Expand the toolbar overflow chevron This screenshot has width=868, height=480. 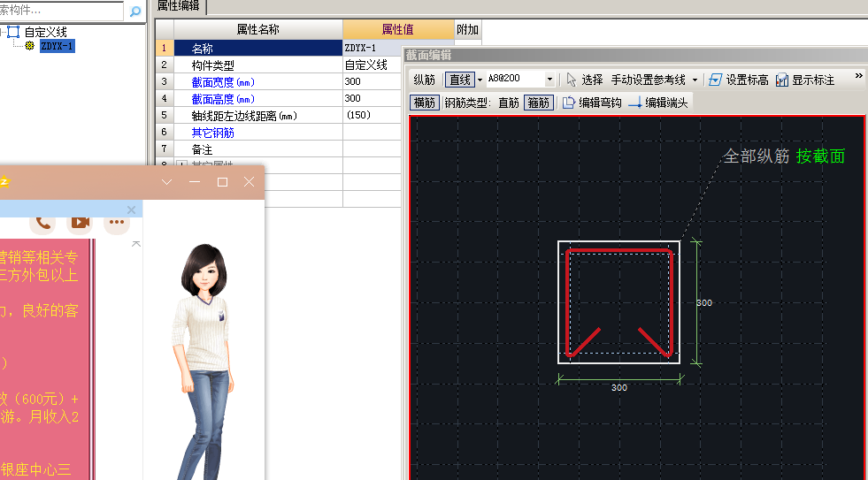[858, 76]
